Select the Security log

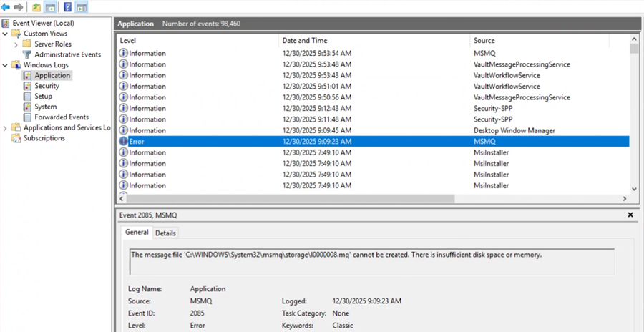pyautogui.click(x=47, y=86)
